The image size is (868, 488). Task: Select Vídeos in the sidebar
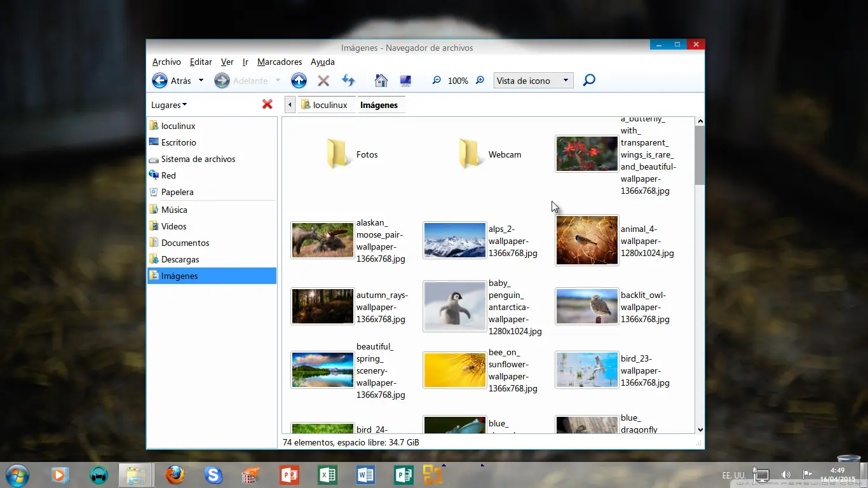(x=212, y=226)
